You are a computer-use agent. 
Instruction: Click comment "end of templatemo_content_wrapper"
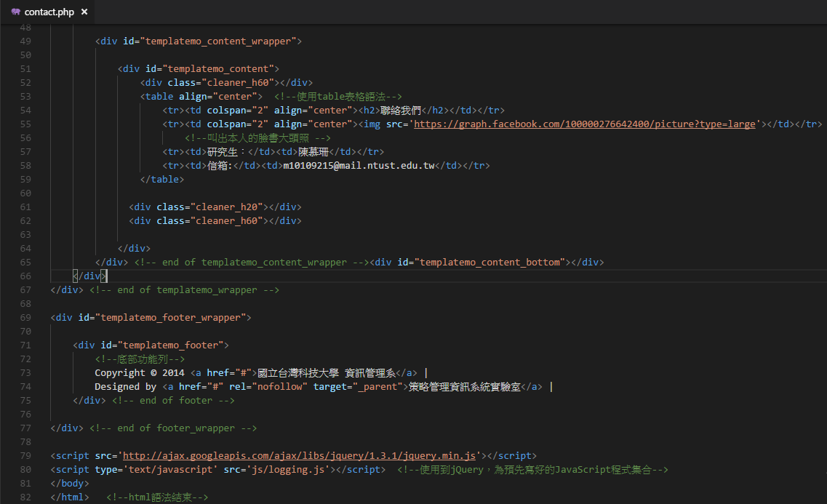252,263
